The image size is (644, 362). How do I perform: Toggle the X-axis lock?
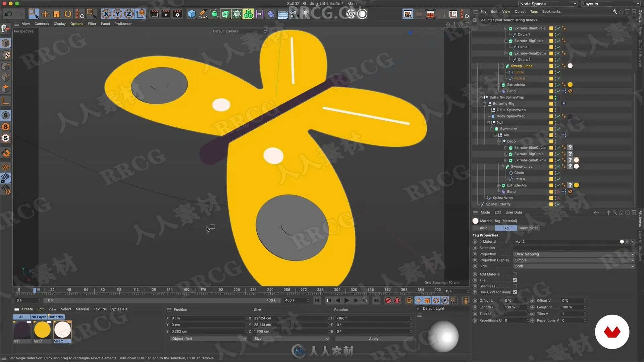(x=106, y=14)
